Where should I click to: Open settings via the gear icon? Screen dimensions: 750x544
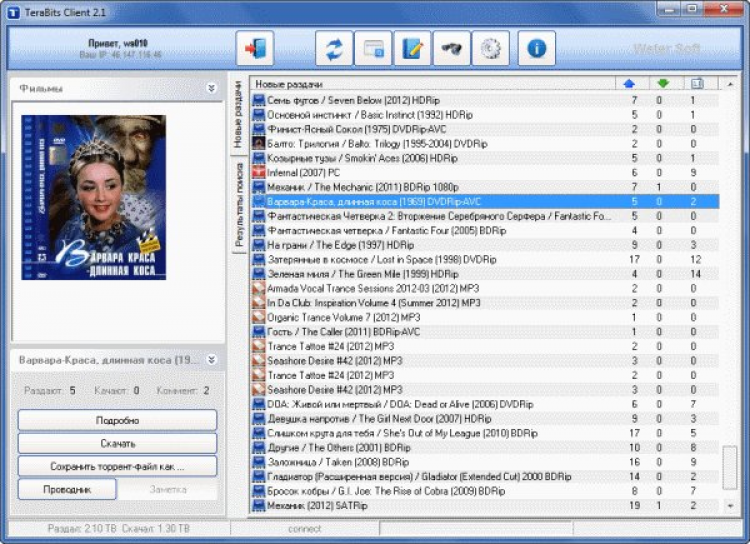(490, 48)
